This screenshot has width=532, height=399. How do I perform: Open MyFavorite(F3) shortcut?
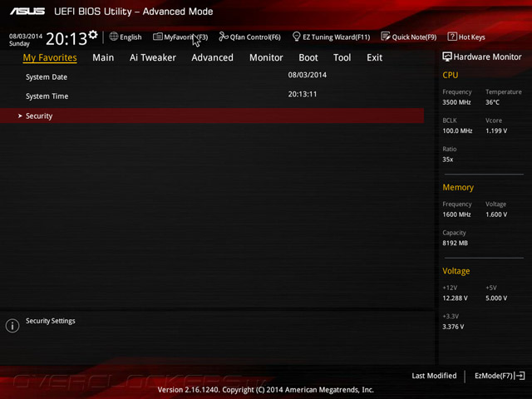click(x=186, y=37)
